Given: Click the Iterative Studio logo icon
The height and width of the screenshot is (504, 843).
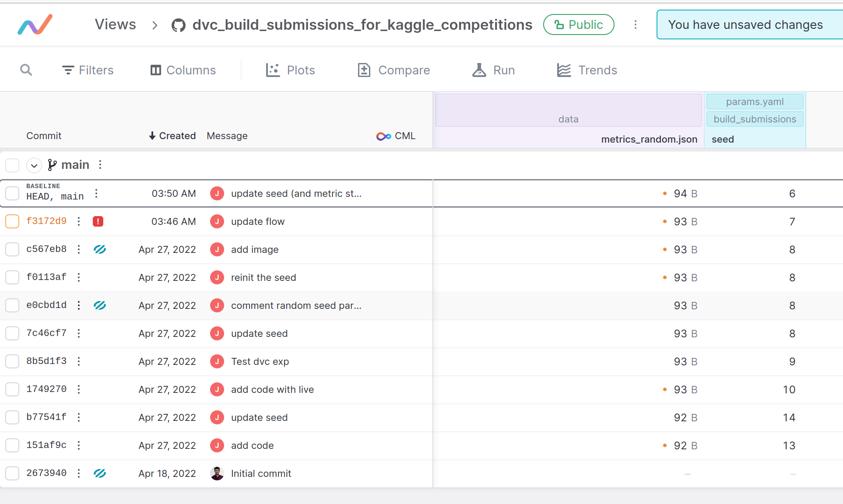Looking at the screenshot, I should [35, 24].
